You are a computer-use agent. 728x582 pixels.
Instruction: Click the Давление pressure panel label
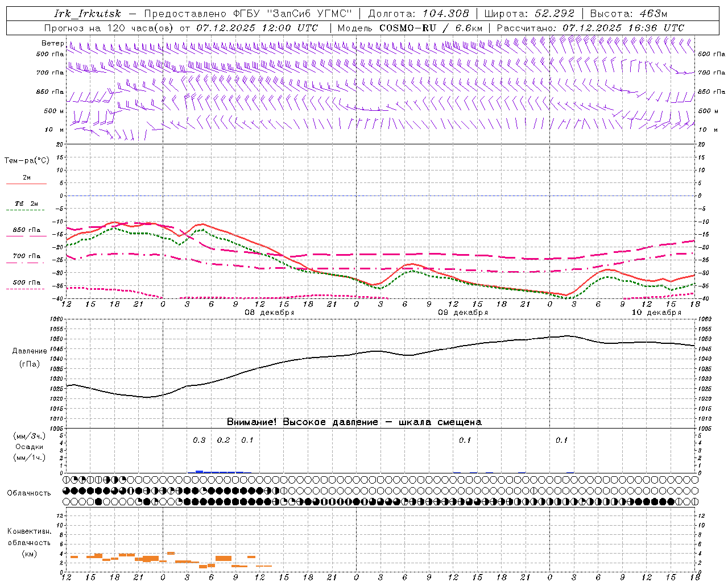(29, 351)
